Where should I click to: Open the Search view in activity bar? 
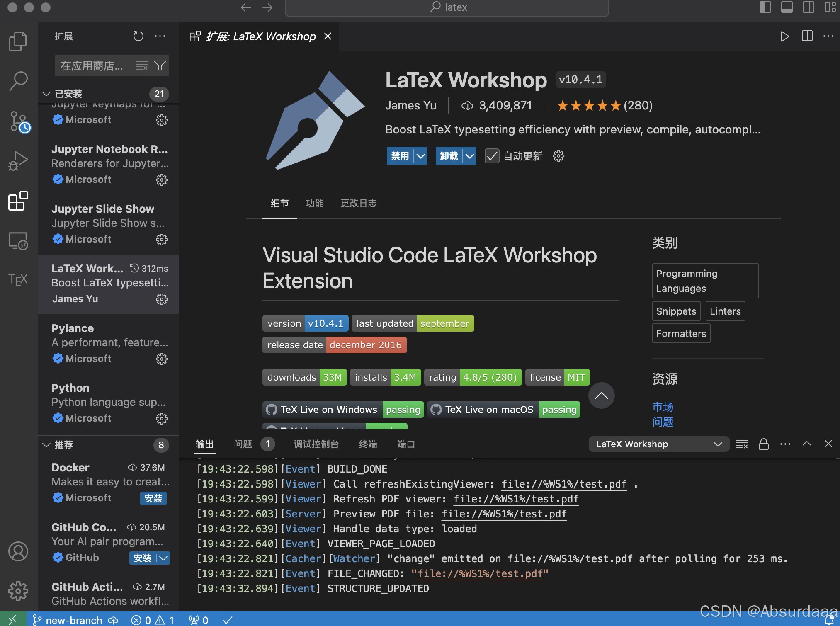point(18,81)
